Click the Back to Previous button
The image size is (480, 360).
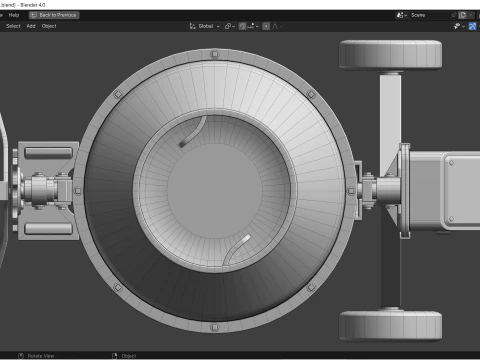pyautogui.click(x=54, y=15)
